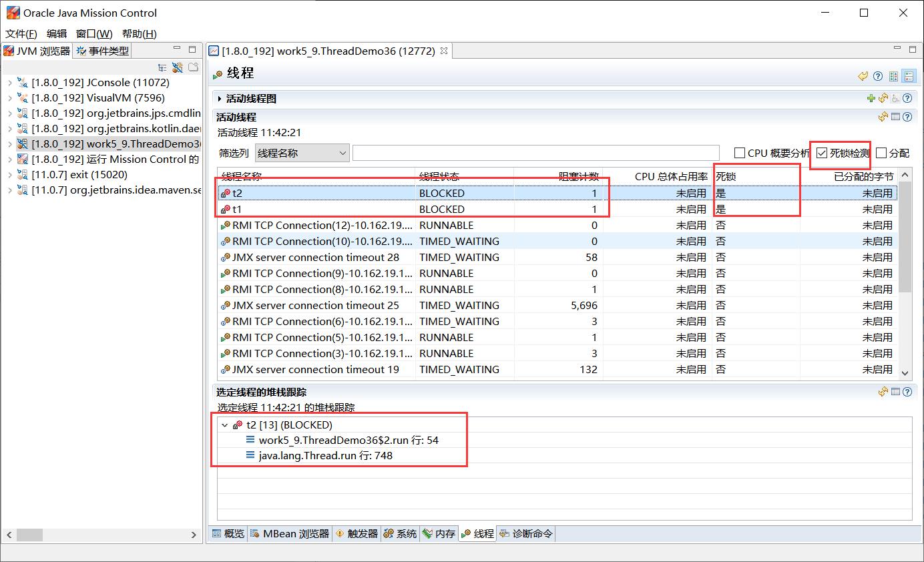Open the 诊断命令 bottom tab

[x=525, y=533]
